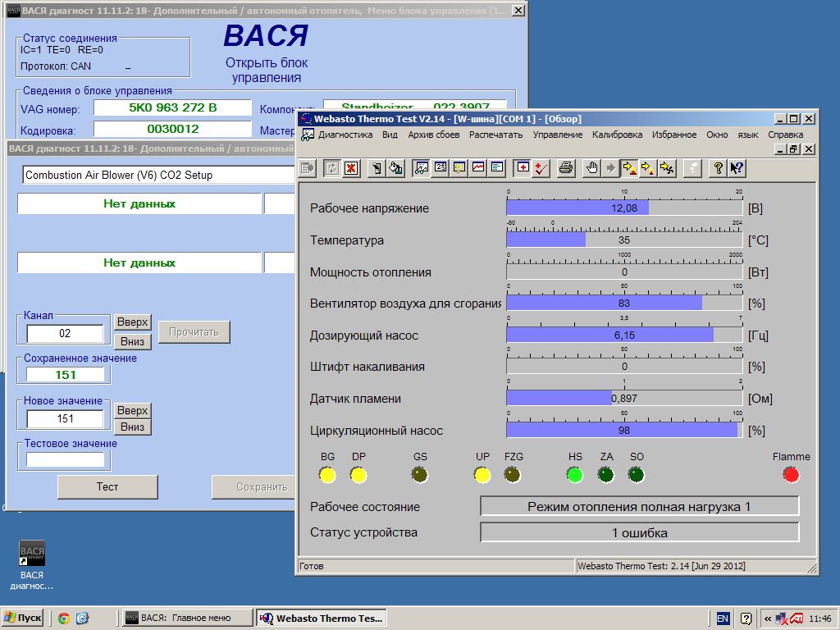Click the Дозирующий насос 6,15 Hz bar

[x=624, y=336]
